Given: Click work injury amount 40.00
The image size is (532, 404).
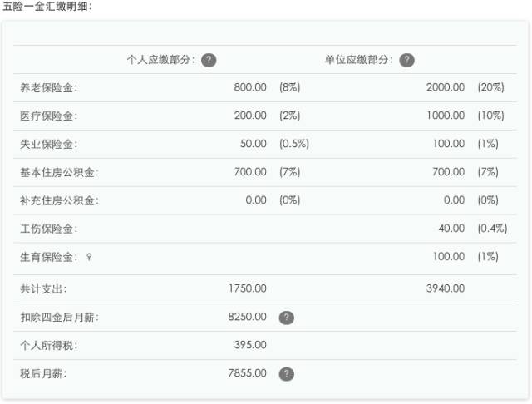Looking at the screenshot, I should [451, 228].
